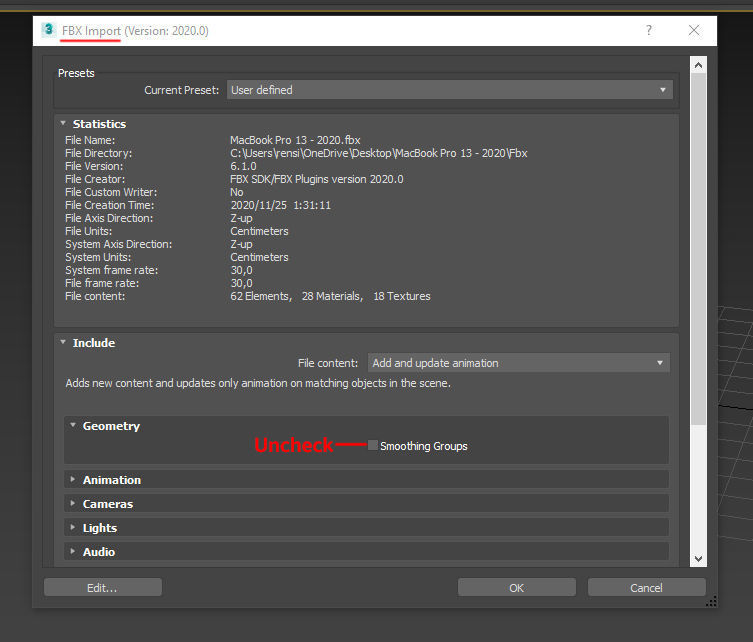This screenshot has width=753, height=642.
Task: Click the 3ds Max app icon in title bar
Action: 49,30
